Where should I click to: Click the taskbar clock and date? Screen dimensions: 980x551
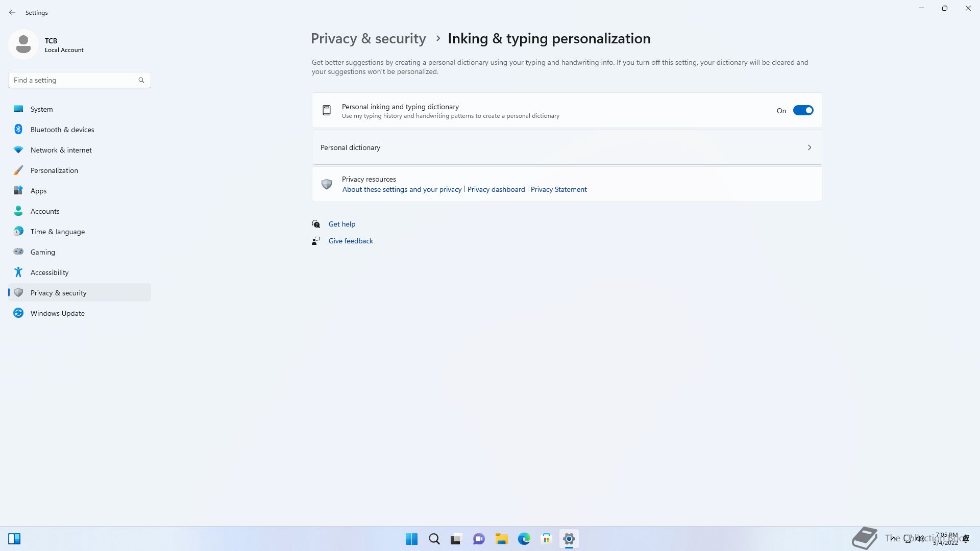[x=946, y=539]
